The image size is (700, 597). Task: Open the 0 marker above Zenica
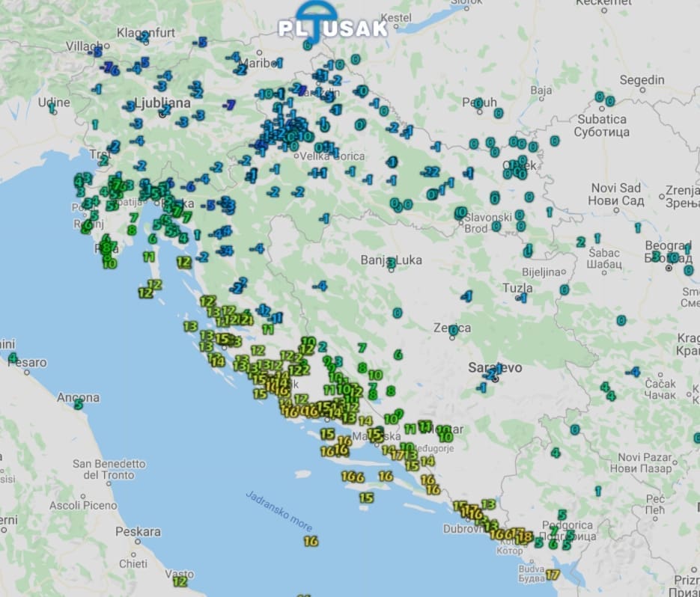397,313
